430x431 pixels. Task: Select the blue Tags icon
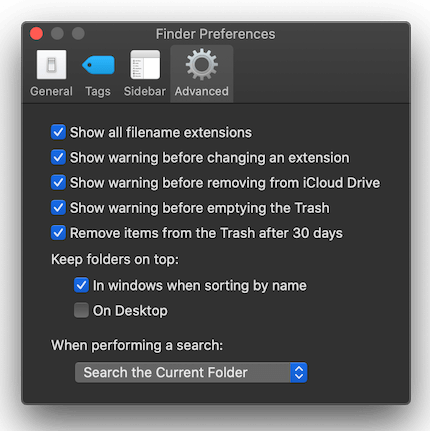tap(98, 65)
